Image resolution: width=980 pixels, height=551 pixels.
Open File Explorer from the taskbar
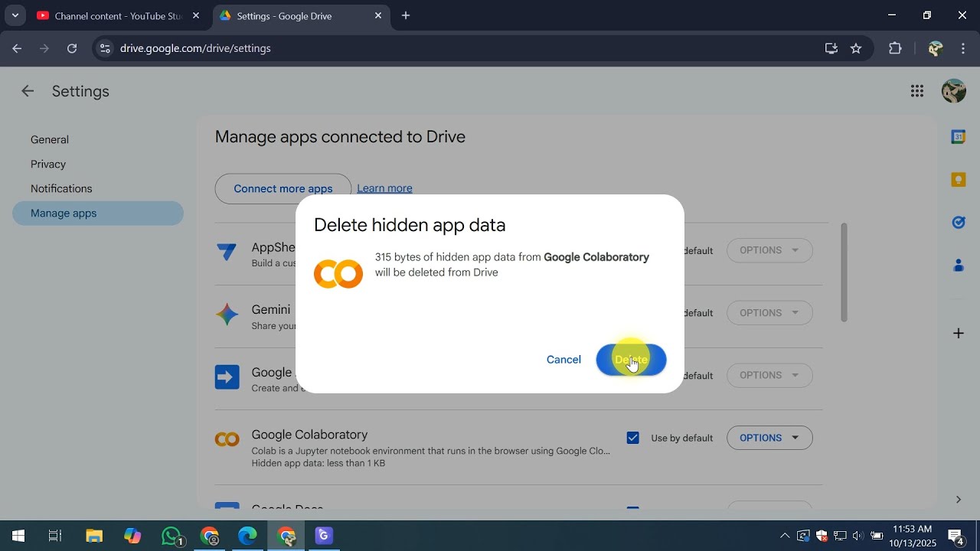tap(94, 536)
